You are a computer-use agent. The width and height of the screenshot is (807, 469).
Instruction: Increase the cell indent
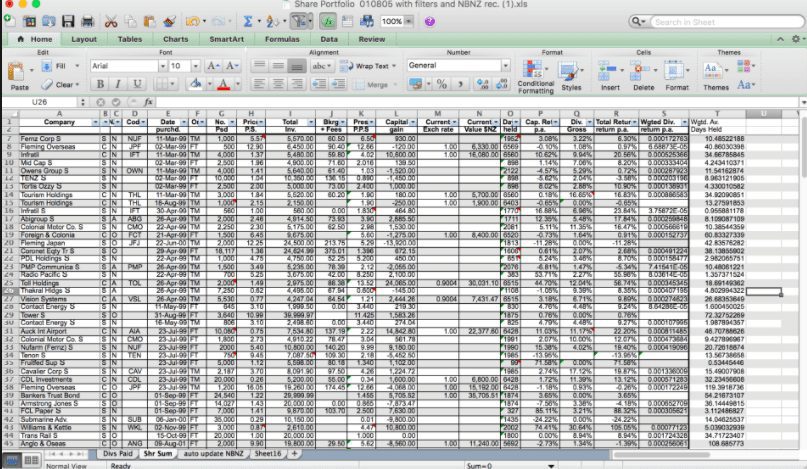click(x=338, y=84)
